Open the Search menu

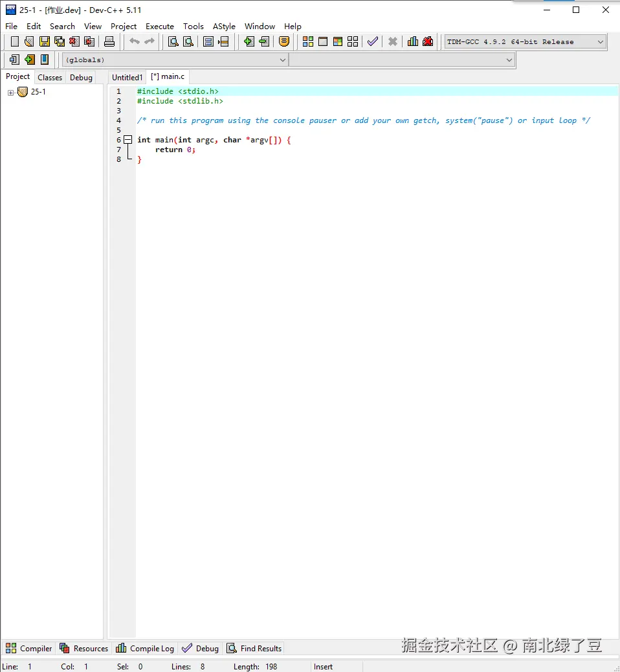(62, 26)
